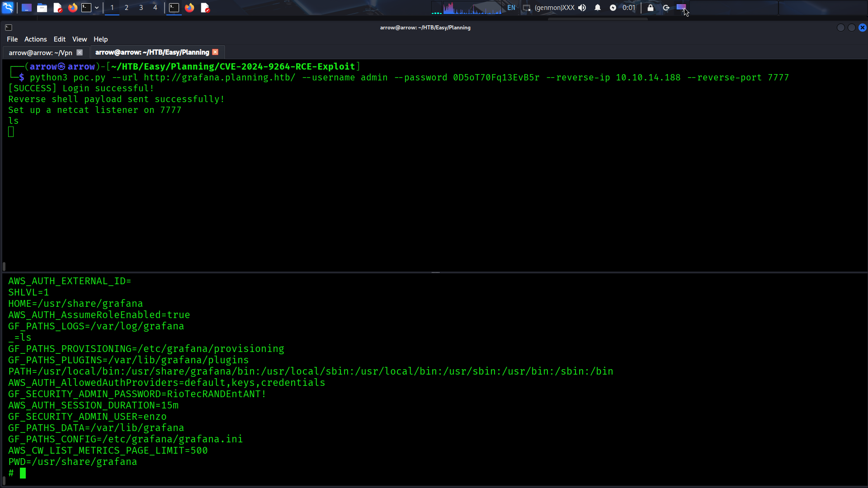This screenshot has height=488, width=868.
Task: Switch to the arrow@arrow: ~/Vpn tab
Action: click(41, 52)
